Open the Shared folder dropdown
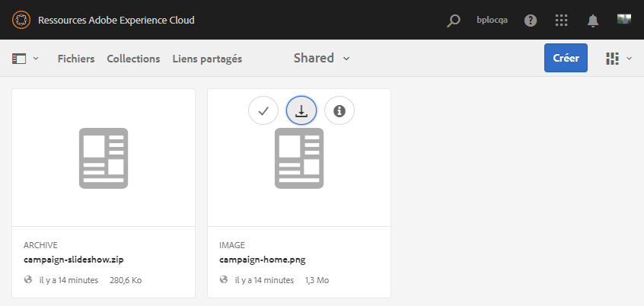Image resolution: width=644 pixels, height=306 pixels. (321, 59)
